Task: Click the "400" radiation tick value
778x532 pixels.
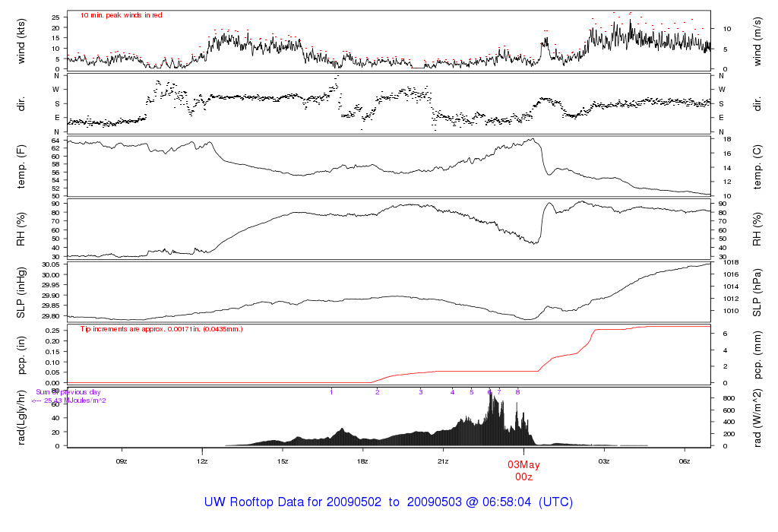Action: (729, 423)
